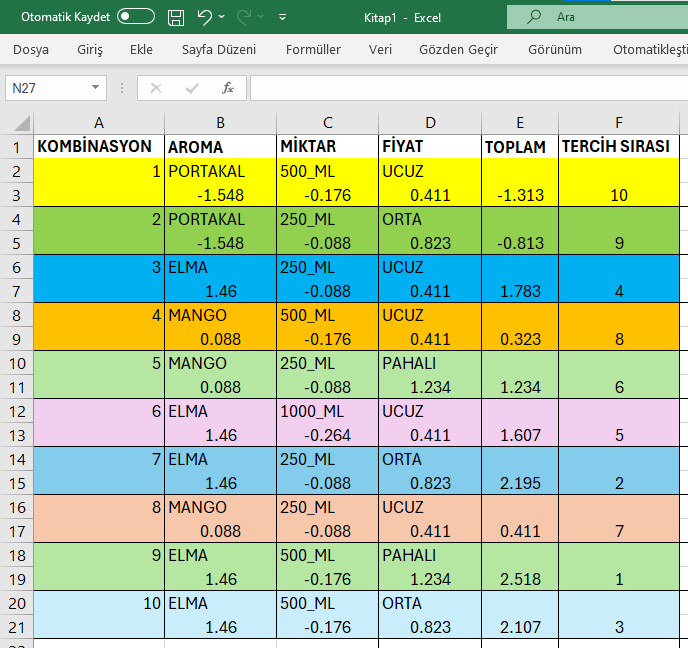Open Customize Quick Access Toolbar dropdown
Image resolution: width=688 pixels, height=648 pixels.
point(282,17)
